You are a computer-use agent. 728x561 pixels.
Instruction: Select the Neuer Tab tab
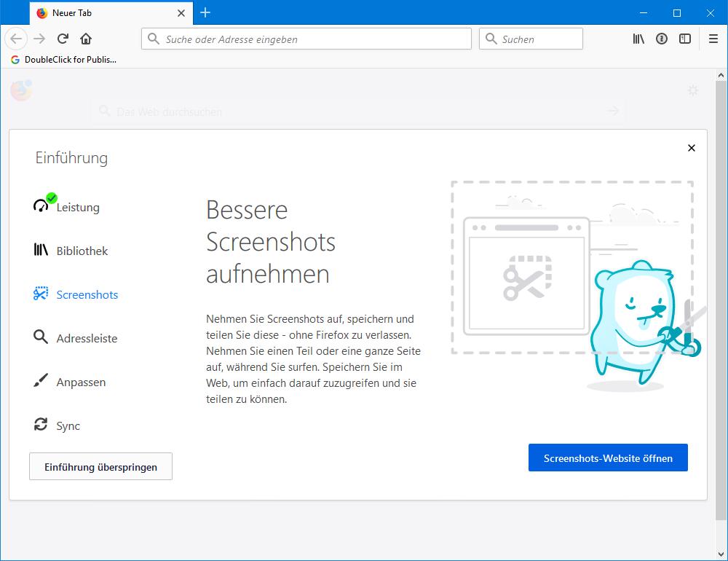pos(111,13)
